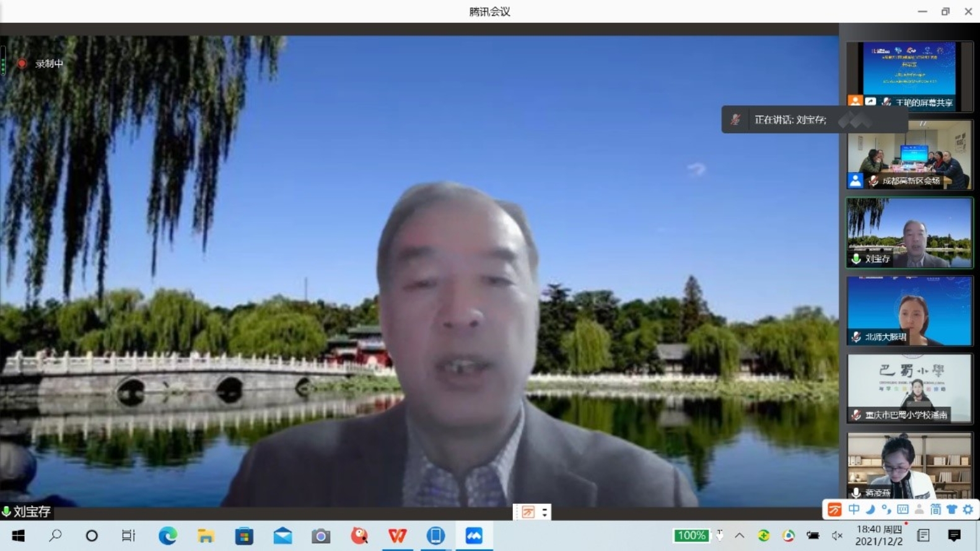Open WPS Office from the taskbar
The width and height of the screenshot is (980, 551).
397,536
